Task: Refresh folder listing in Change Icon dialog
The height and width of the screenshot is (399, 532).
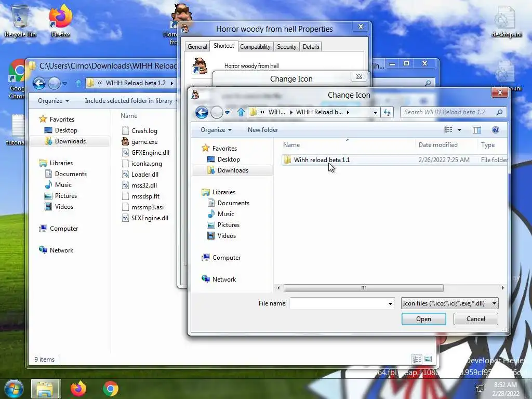Action: 387,112
